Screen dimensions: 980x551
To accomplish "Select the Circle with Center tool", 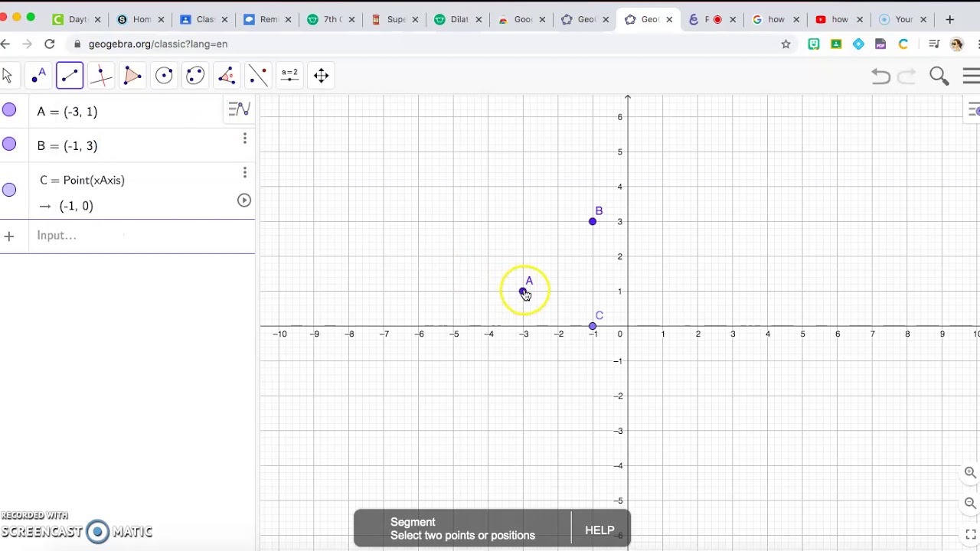I will 164,75.
